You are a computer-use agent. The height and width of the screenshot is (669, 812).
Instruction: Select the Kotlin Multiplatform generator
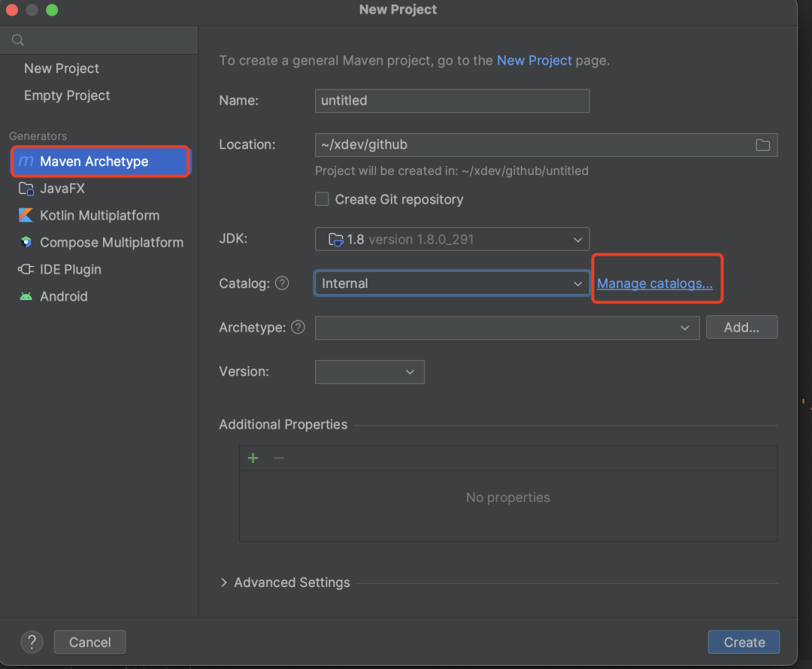coord(99,216)
